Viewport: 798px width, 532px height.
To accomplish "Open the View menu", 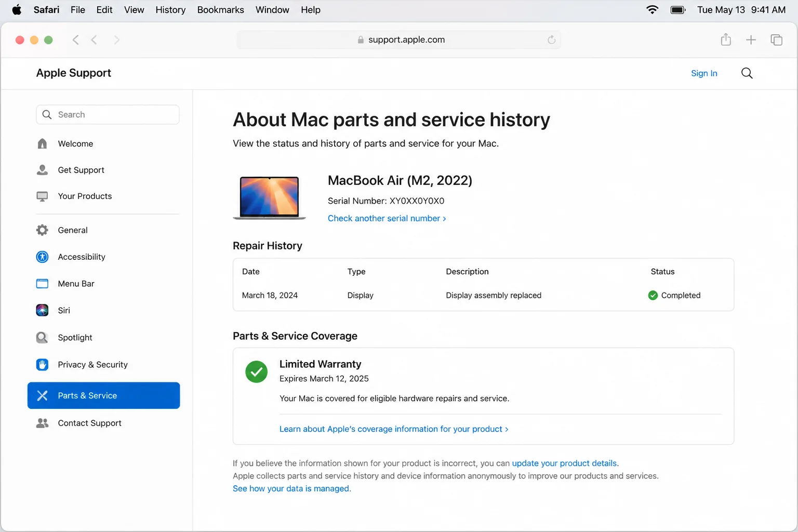I will pos(134,10).
